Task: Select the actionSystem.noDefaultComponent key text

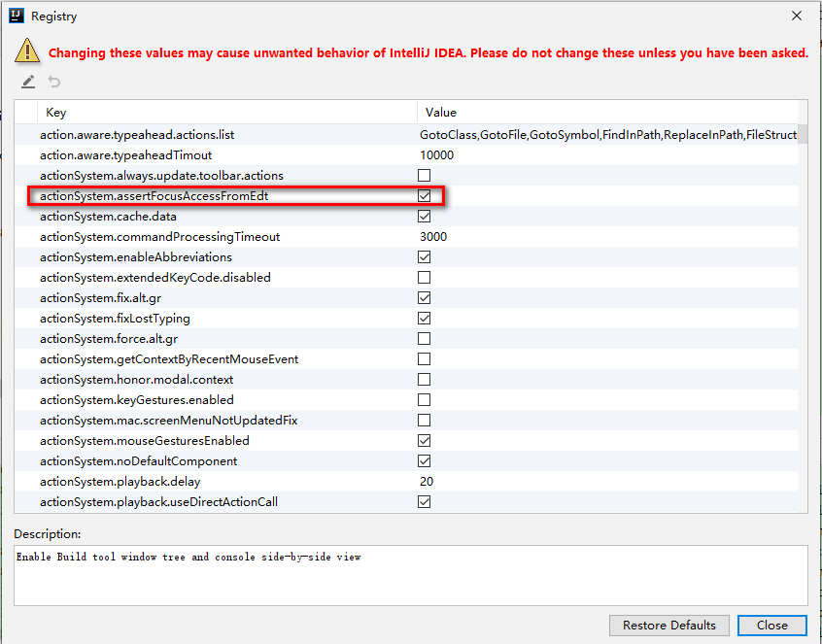Action: click(x=138, y=461)
